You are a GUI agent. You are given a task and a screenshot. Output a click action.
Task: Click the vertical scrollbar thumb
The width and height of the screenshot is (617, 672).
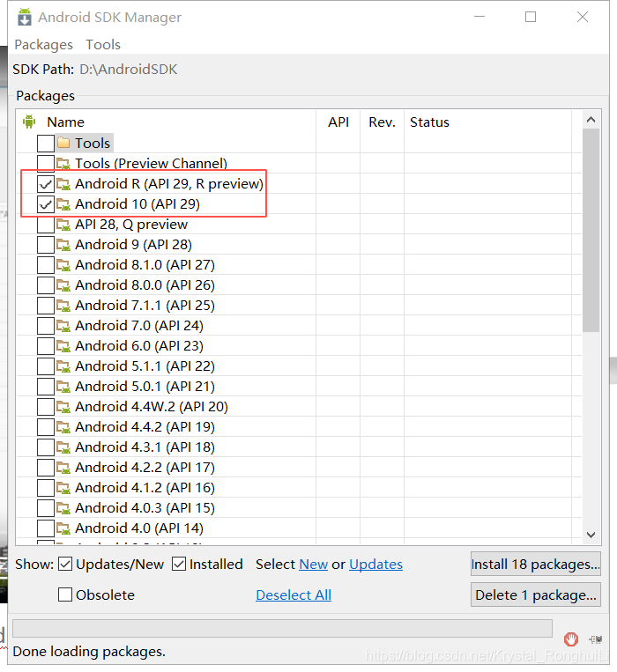[591, 231]
